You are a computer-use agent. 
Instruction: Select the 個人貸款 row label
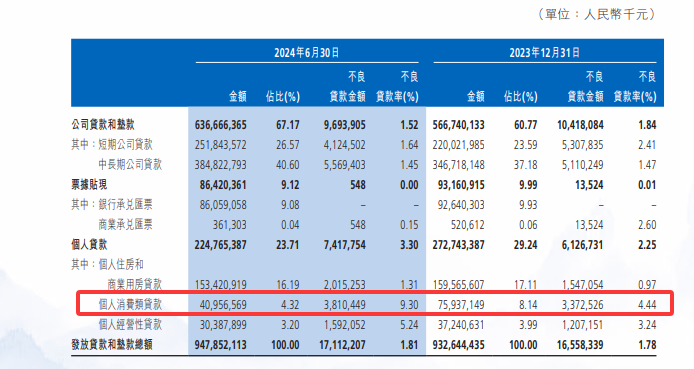coord(89,244)
